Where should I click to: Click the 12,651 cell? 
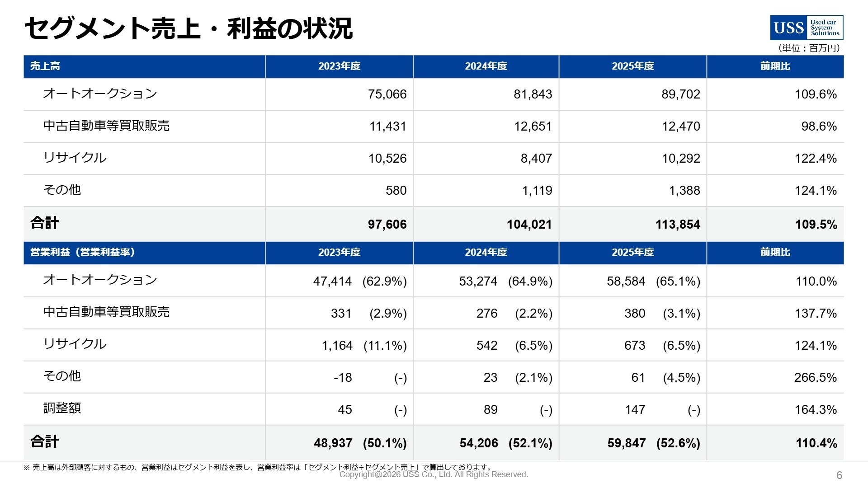[x=533, y=126]
